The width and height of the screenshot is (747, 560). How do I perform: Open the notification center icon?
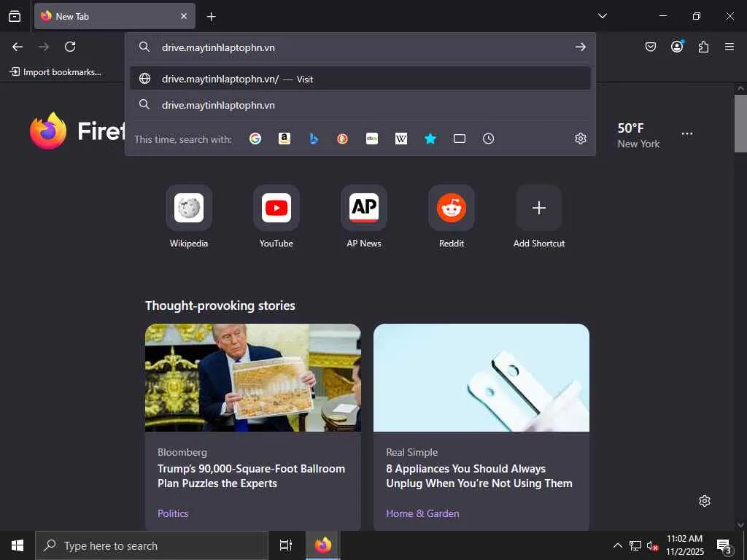(724, 545)
